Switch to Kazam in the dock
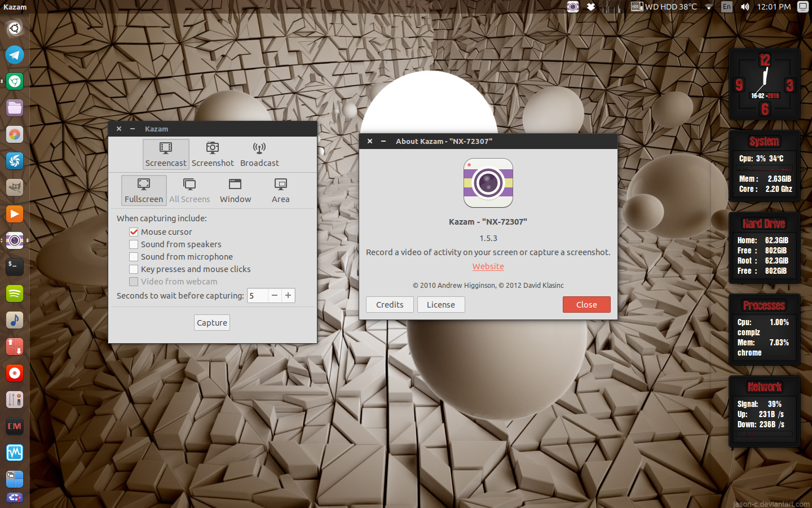Image resolution: width=812 pixels, height=508 pixels. pyautogui.click(x=15, y=240)
